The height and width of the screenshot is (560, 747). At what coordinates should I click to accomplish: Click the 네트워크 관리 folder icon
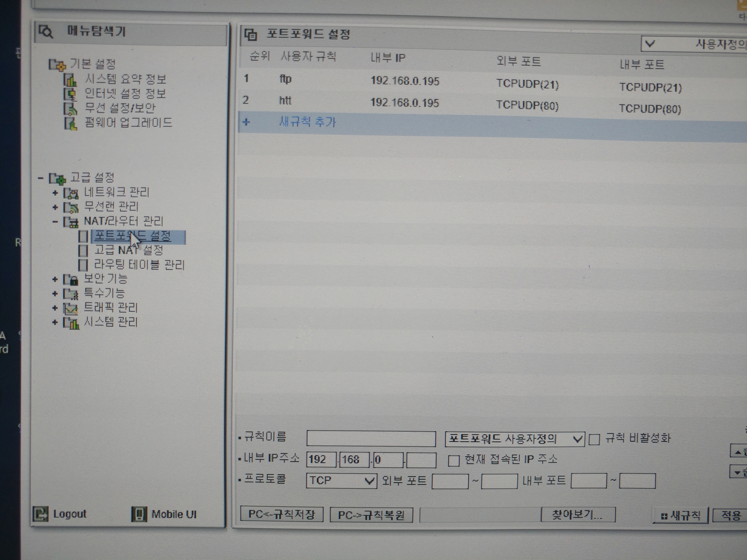point(71,193)
